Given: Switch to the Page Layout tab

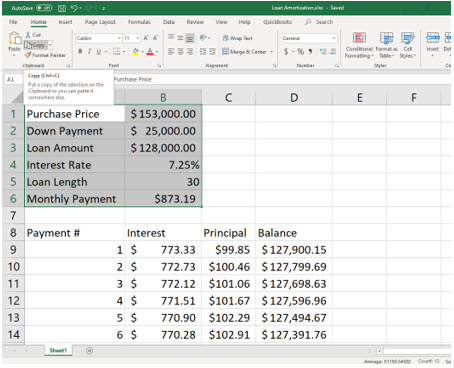Looking at the screenshot, I should (100, 22).
